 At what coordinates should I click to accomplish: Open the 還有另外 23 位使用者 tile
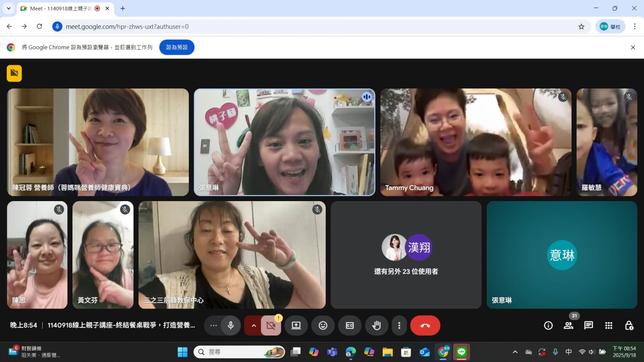[406, 255]
